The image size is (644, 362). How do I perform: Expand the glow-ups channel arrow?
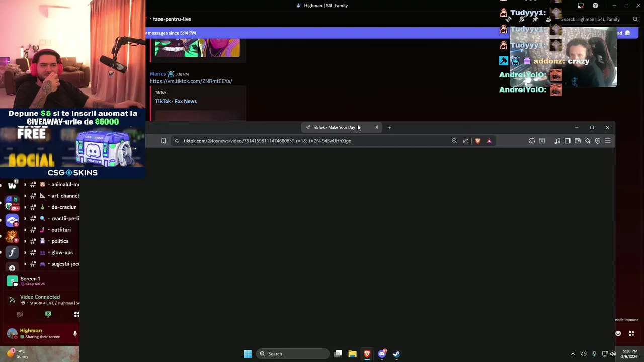25,253
